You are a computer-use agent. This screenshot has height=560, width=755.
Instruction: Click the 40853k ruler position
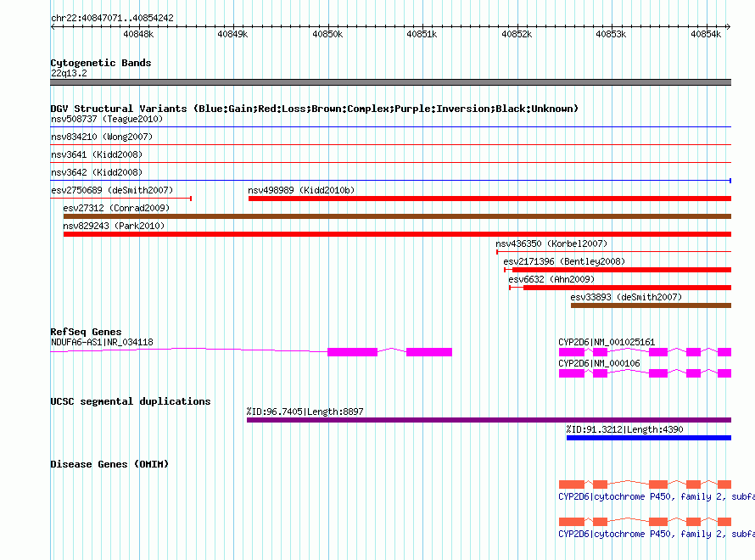pyautogui.click(x=611, y=34)
